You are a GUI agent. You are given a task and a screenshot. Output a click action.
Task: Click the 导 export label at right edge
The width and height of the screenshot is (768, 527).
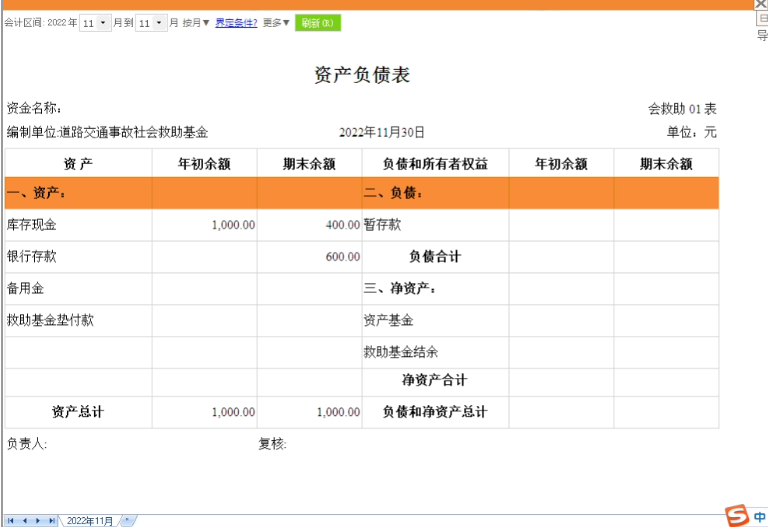[762, 35]
